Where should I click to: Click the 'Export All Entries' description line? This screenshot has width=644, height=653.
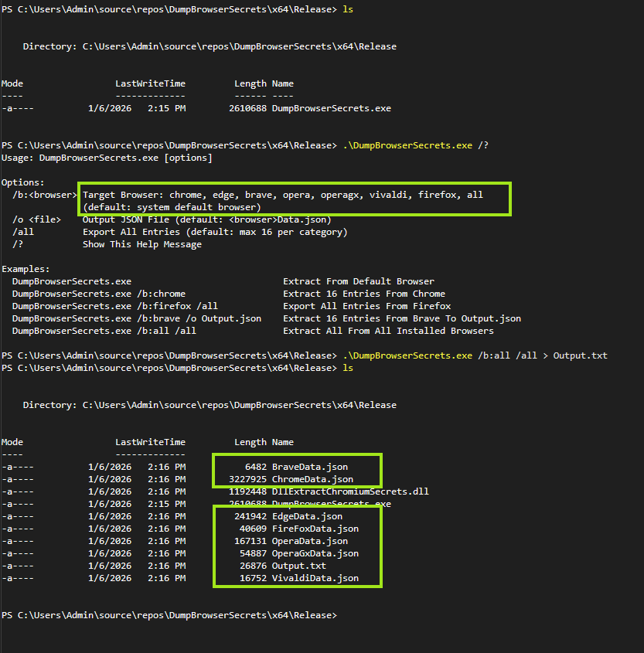point(215,232)
